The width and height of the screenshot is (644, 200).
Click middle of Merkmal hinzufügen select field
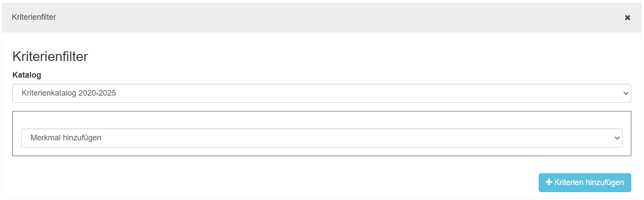(x=322, y=138)
